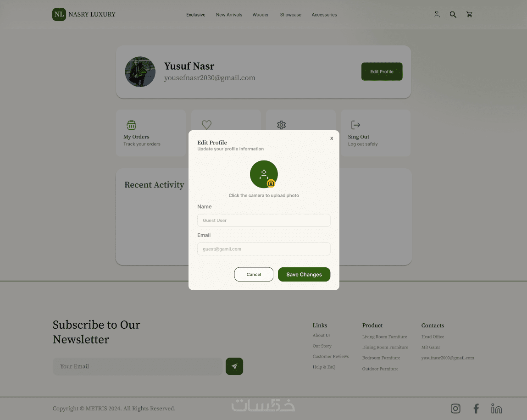Open search with the magnifier icon
Viewport: 527px width, 420px height.
(x=453, y=15)
